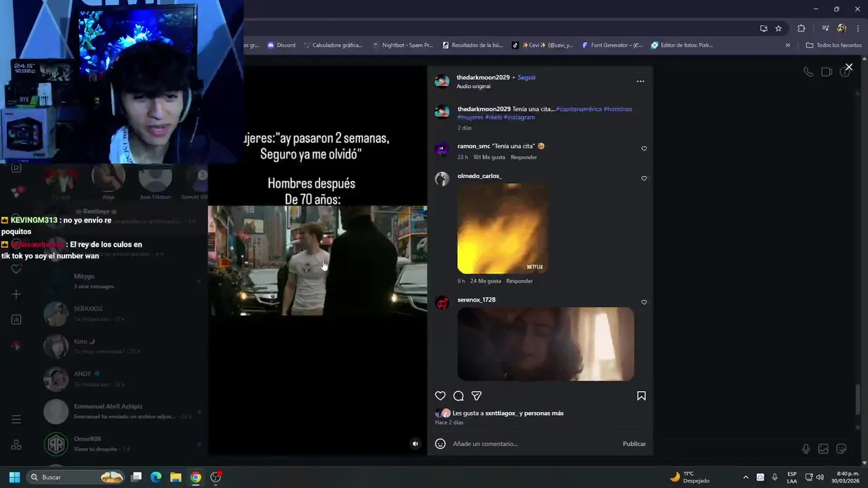Viewport: 868px width, 488px height.
Task: Open the GIF in serenox_1728's comment
Action: (546, 344)
